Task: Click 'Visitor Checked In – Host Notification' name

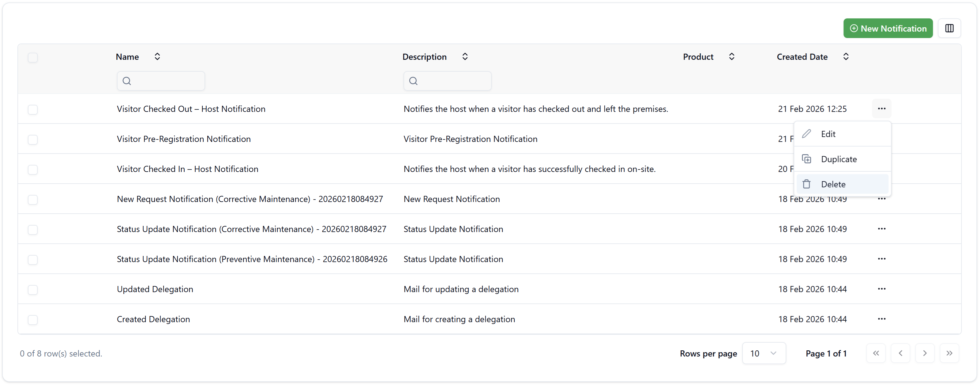Action: (x=187, y=169)
